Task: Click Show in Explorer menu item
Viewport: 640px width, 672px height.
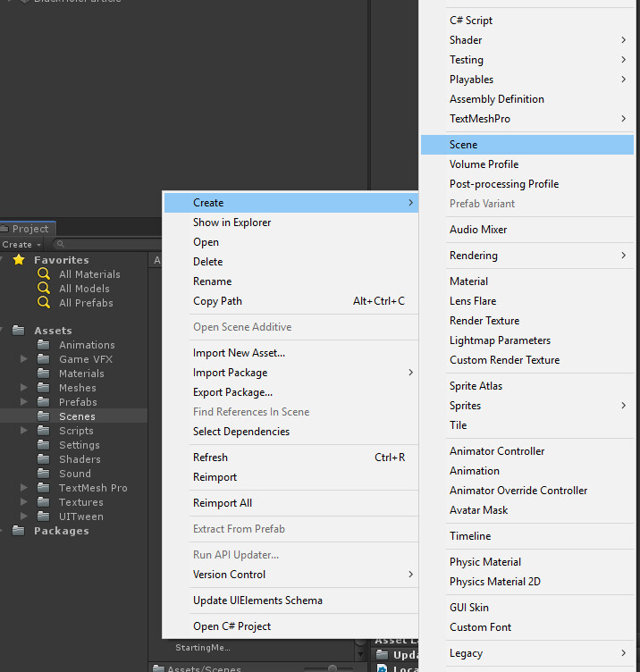Action: click(291, 222)
